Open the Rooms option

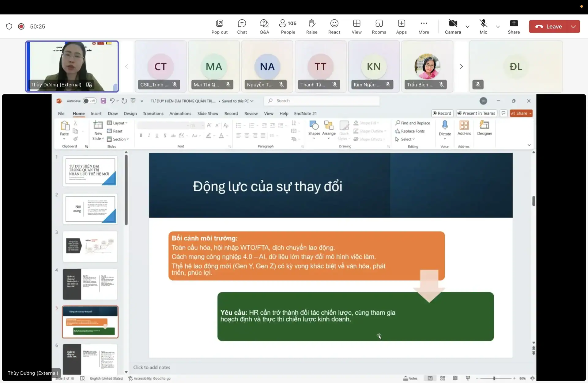coord(379,27)
